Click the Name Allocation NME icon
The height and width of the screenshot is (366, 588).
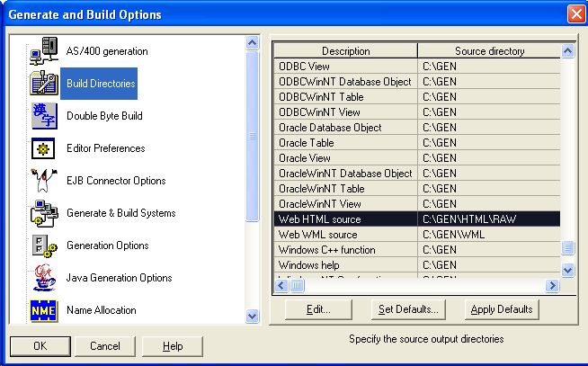pos(44,310)
